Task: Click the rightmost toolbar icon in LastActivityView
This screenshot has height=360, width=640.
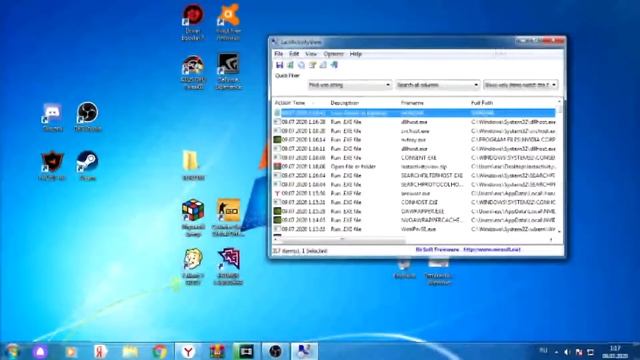Action: click(x=334, y=65)
